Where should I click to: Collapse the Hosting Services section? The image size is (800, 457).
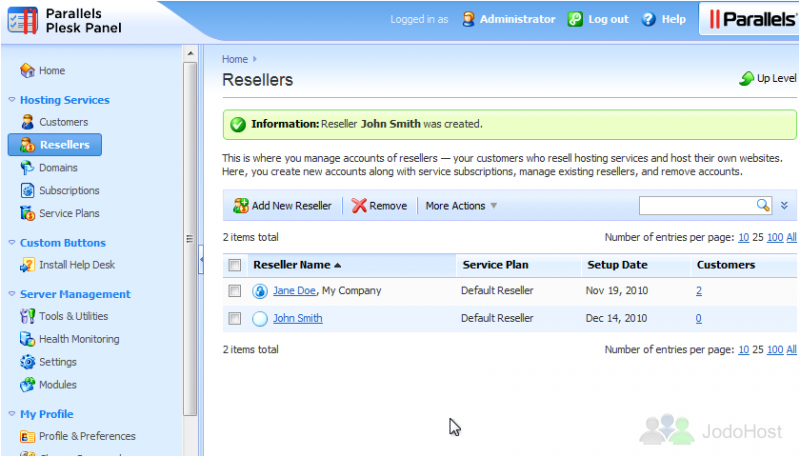pyautogui.click(x=12, y=99)
